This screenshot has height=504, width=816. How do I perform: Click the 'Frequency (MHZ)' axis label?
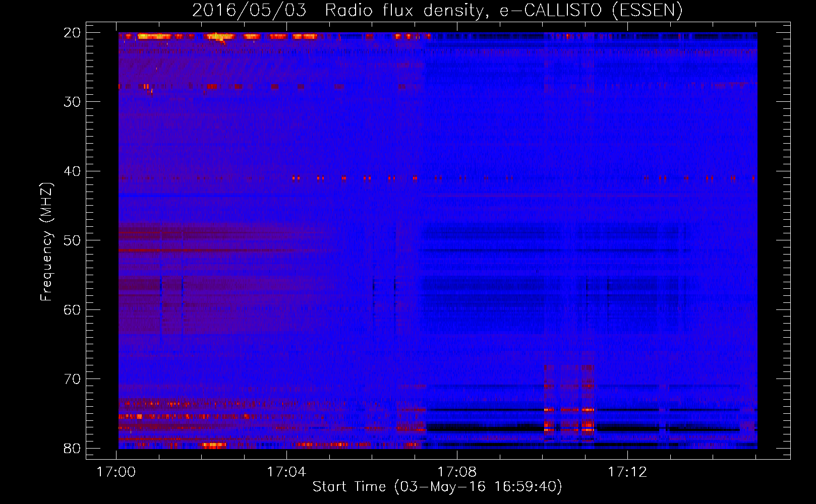pos(46,242)
